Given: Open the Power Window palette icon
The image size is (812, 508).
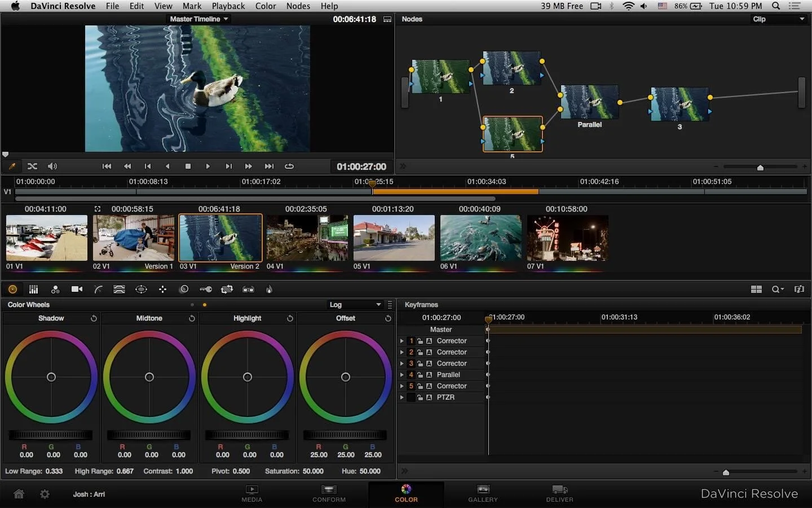Looking at the screenshot, I should 141,290.
